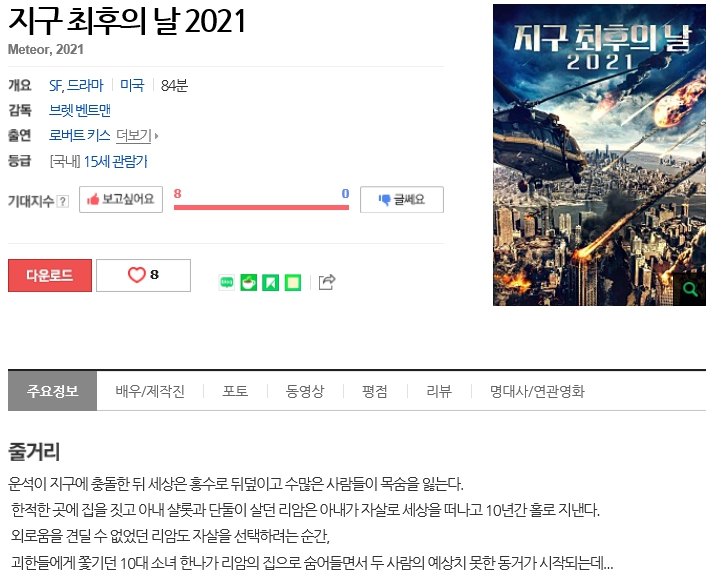Viewport: 721px width, 577px height.
Task: Share via Naver Cafe cup icon
Action: pos(248,283)
